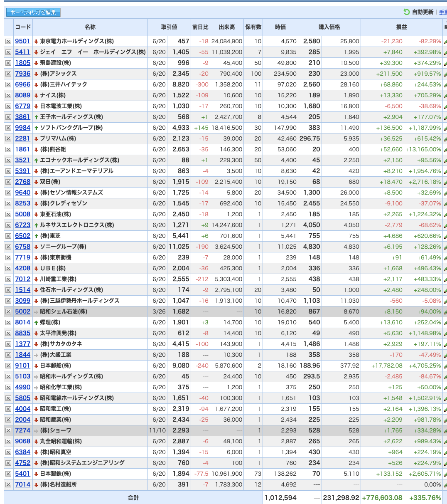The image size is (447, 504).
Task: Click the total percentage +335.76%
Action: click(425, 498)
